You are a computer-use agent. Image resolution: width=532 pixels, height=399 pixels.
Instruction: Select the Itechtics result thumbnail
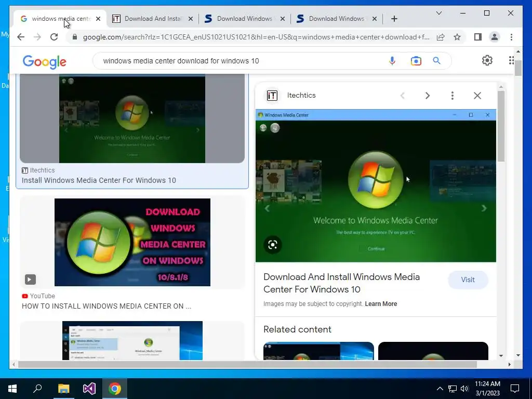tap(132, 119)
